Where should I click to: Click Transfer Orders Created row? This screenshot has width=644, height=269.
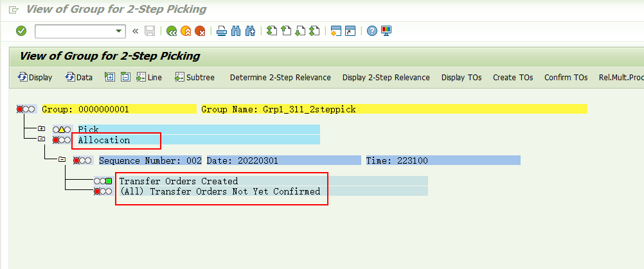(x=179, y=181)
